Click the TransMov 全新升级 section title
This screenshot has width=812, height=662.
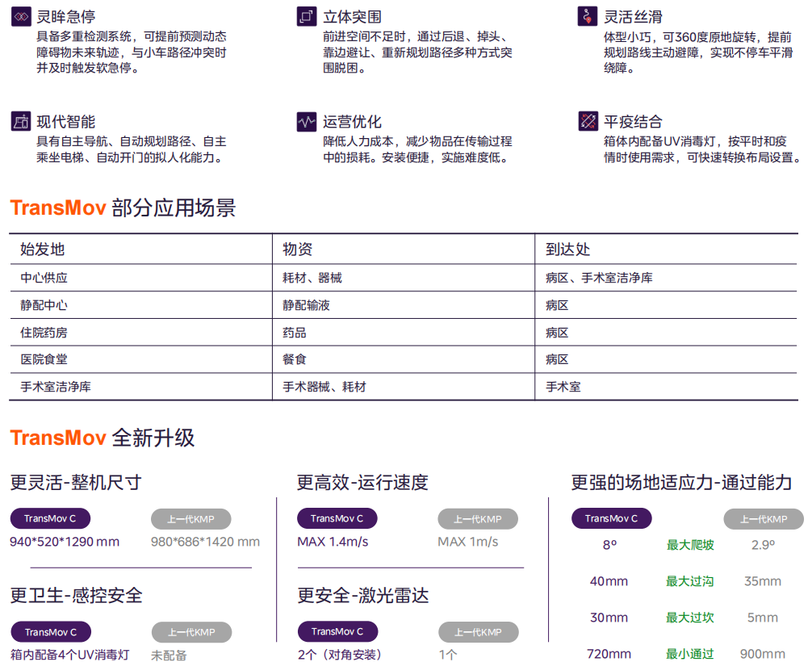(103, 438)
